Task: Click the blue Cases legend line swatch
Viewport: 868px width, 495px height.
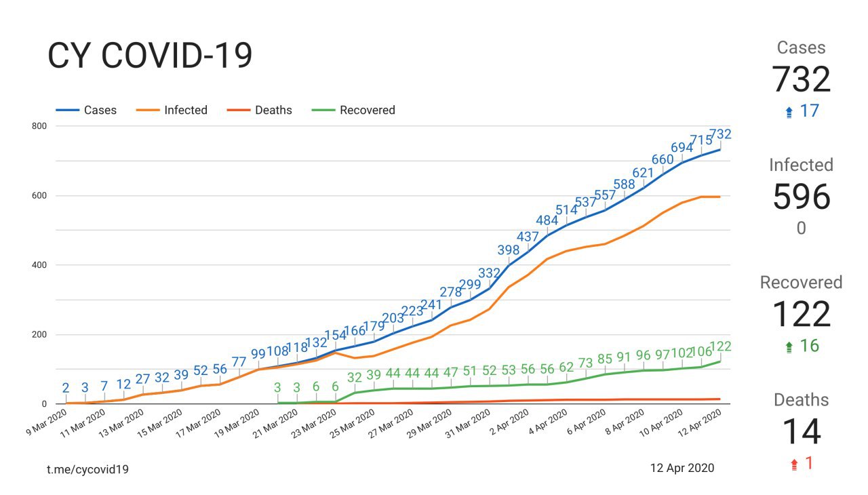Action: (67, 111)
